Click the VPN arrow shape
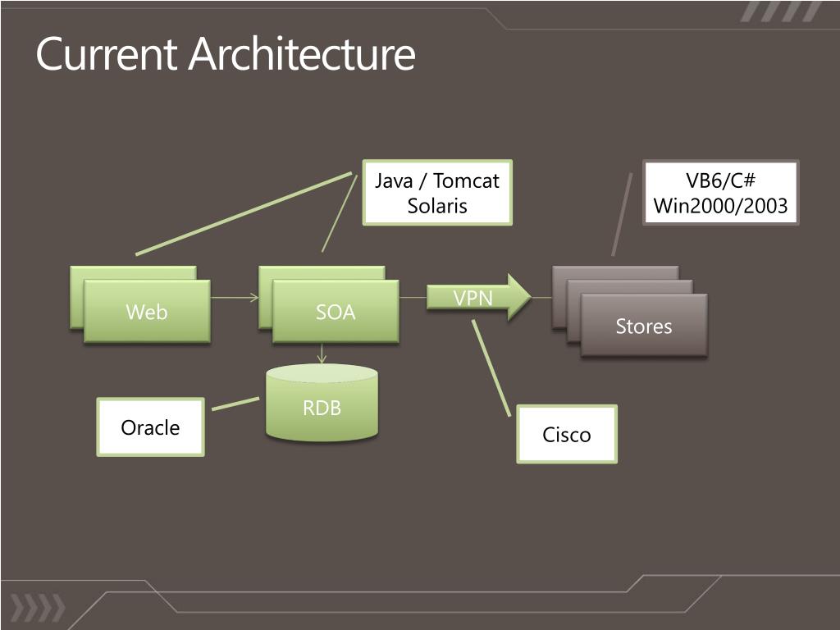The width and height of the screenshot is (840, 630). (479, 297)
